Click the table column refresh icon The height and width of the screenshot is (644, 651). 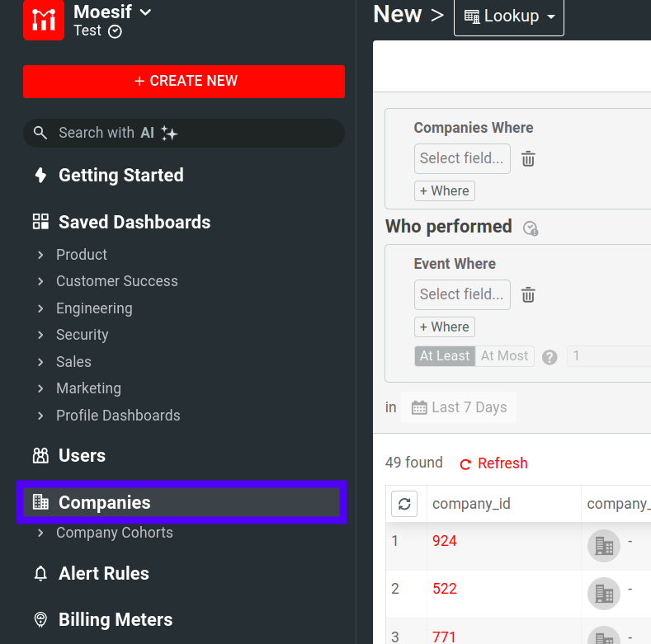point(404,504)
